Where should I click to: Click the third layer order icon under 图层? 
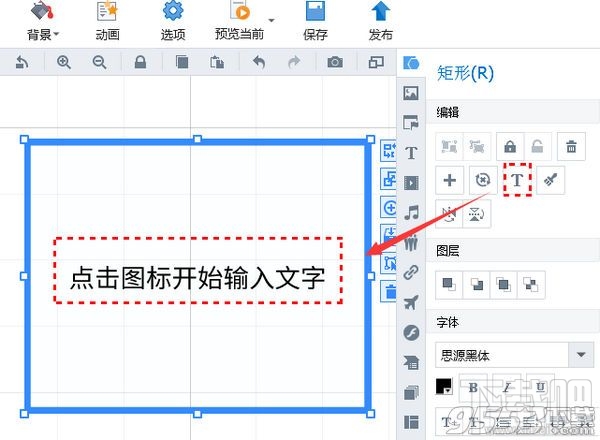pos(504,285)
